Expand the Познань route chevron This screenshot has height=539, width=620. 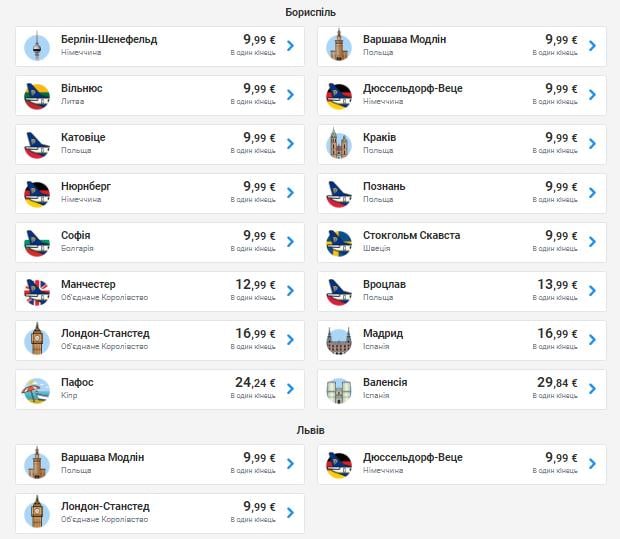point(592,193)
